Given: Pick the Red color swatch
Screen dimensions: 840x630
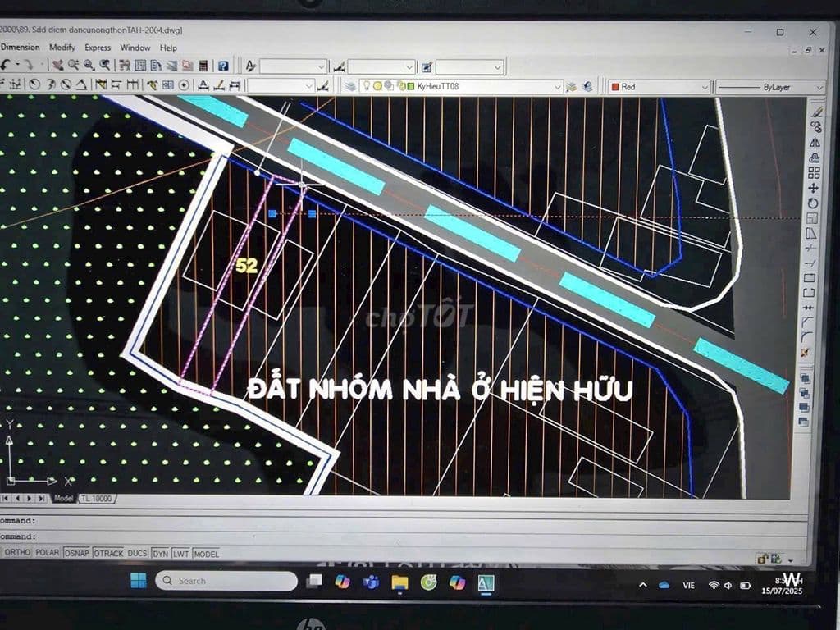Looking at the screenshot, I should pos(614,85).
